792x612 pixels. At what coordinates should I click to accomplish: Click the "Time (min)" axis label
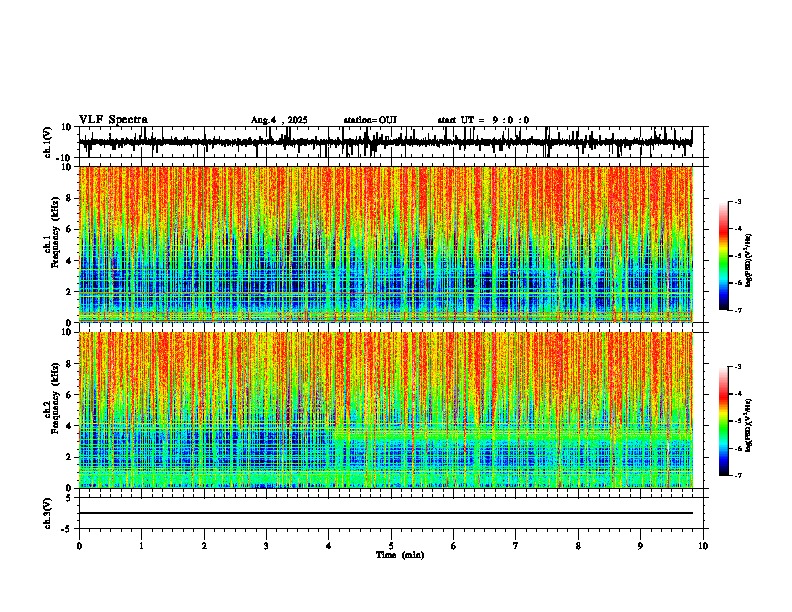click(400, 555)
